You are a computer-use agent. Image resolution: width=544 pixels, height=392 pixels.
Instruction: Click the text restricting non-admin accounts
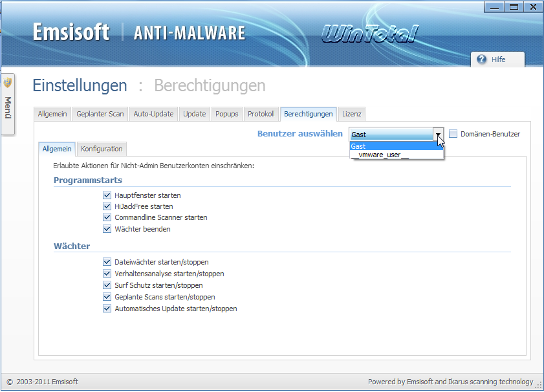[154, 166]
